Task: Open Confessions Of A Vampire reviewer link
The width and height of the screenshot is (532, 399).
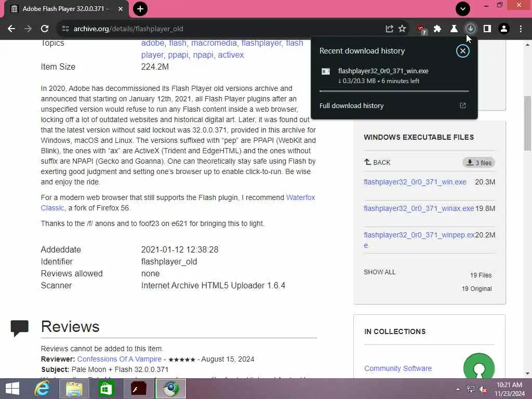Action: point(119,359)
